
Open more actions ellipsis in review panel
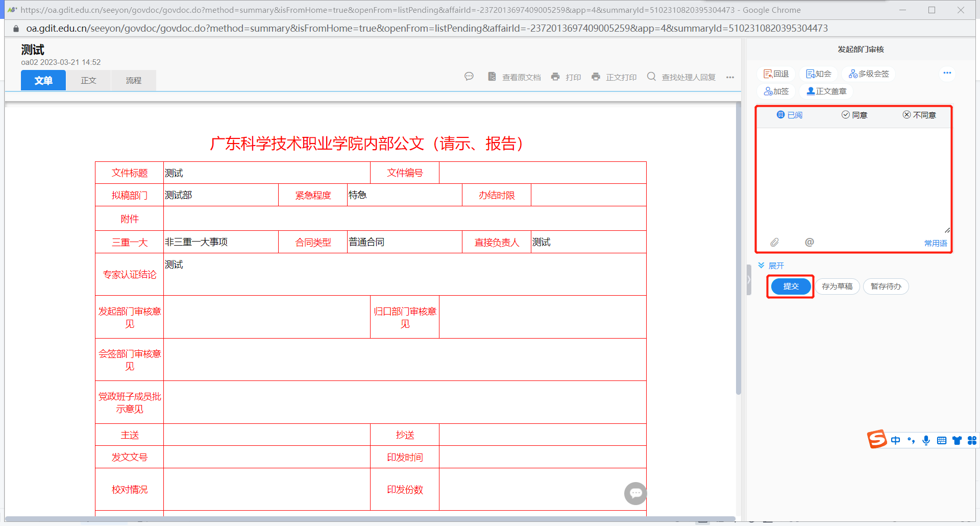pos(947,73)
